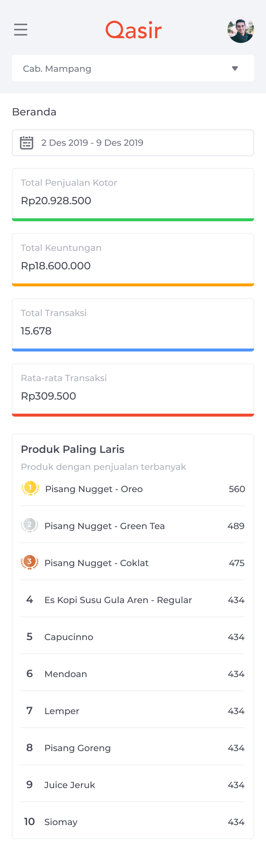Collapse the Produk Paling Laris list
Screen dimensions: 266x868
(x=73, y=449)
